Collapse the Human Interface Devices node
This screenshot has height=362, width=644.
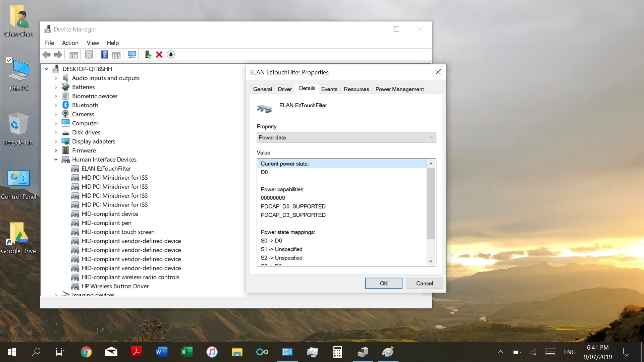coord(56,160)
